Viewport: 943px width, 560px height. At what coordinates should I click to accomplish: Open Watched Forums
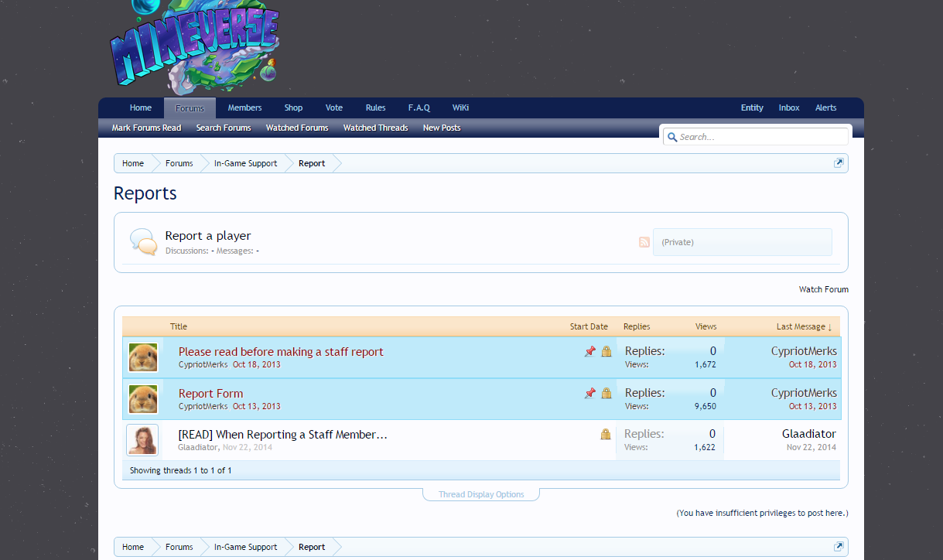tap(297, 128)
